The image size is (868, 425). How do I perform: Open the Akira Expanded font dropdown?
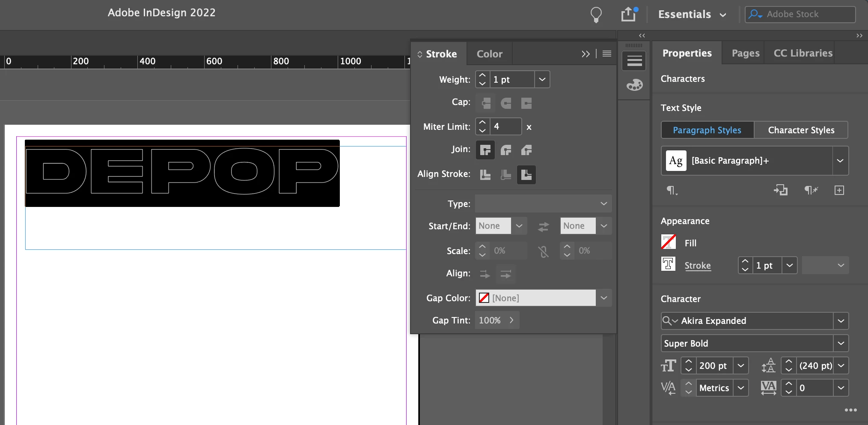(x=841, y=321)
